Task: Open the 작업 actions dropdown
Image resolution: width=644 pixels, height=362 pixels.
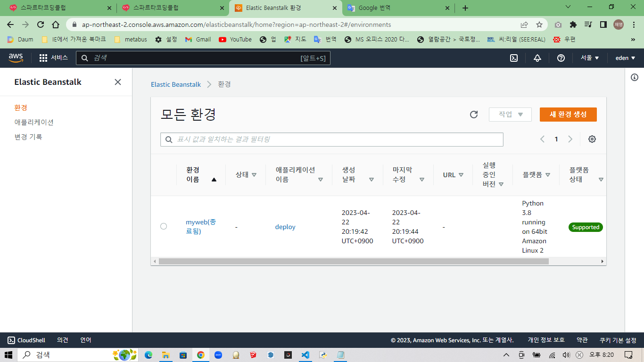Action: [x=510, y=115]
